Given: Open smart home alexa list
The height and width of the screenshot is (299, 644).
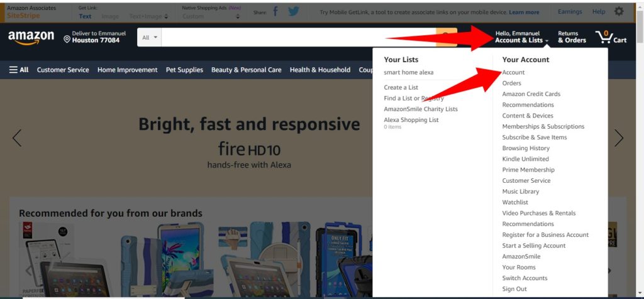Looking at the screenshot, I should point(408,72).
